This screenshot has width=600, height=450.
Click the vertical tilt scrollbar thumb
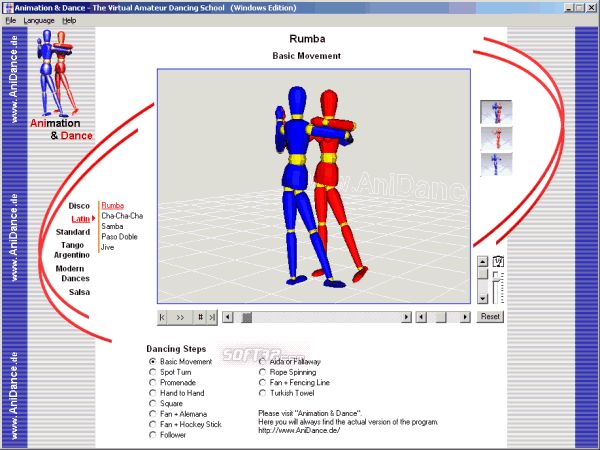click(483, 273)
